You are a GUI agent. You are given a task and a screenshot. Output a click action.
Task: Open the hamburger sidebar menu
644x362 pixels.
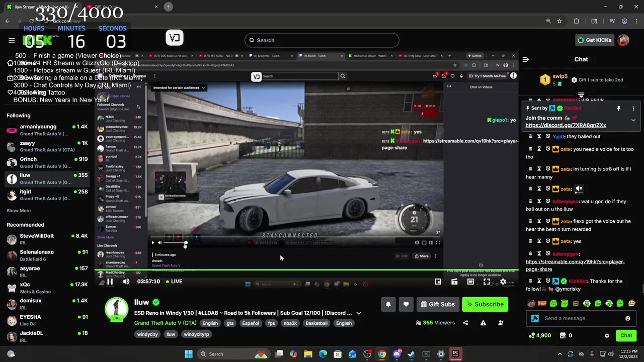(x=12, y=40)
